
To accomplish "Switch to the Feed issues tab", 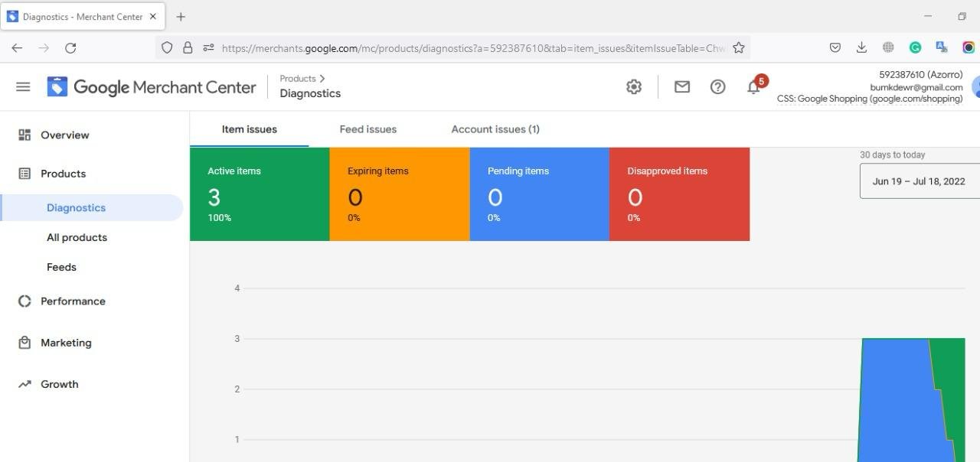I will pyautogui.click(x=368, y=129).
